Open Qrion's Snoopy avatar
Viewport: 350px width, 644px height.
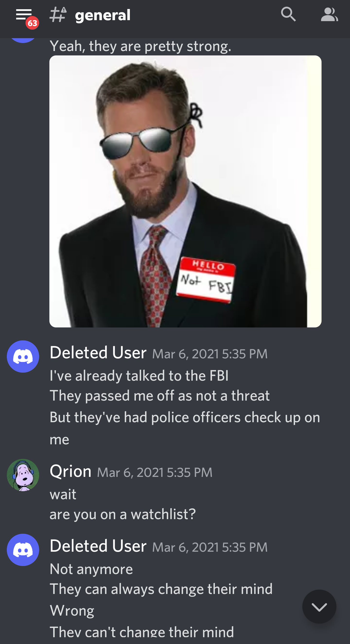23,475
